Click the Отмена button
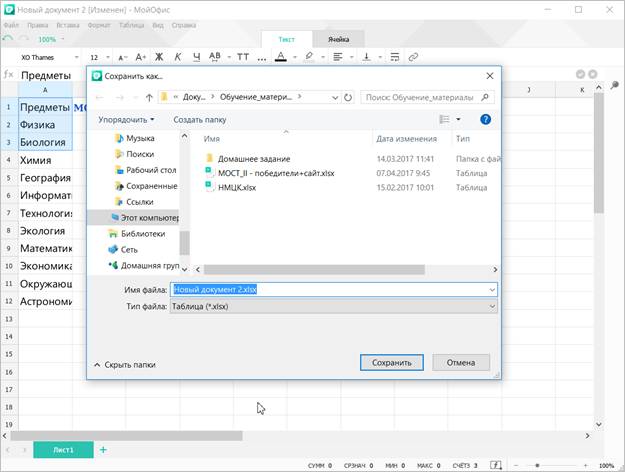 pos(460,362)
